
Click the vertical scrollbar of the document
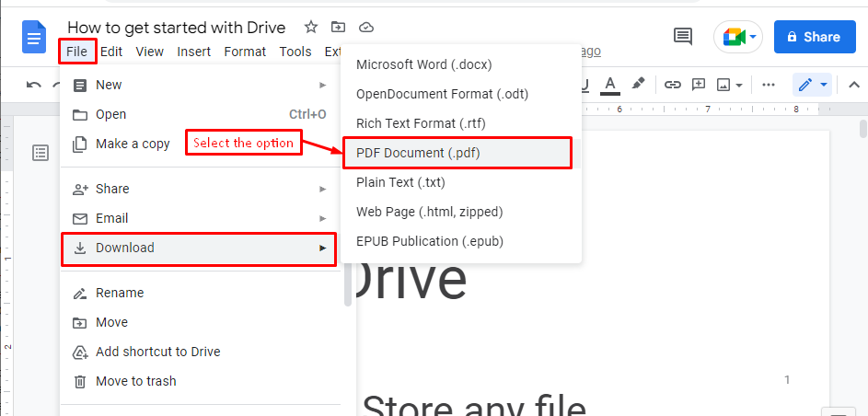[863, 129]
